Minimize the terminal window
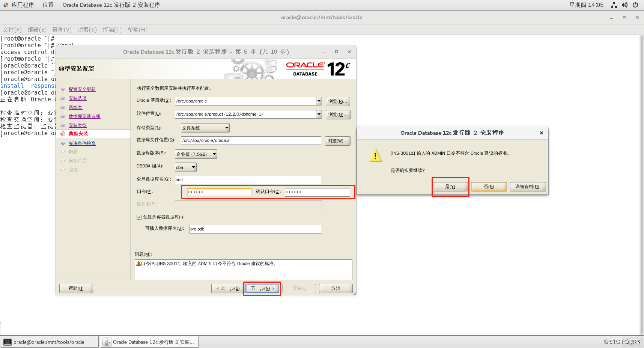Screen dimensions: 644x348 click(x=612, y=17)
